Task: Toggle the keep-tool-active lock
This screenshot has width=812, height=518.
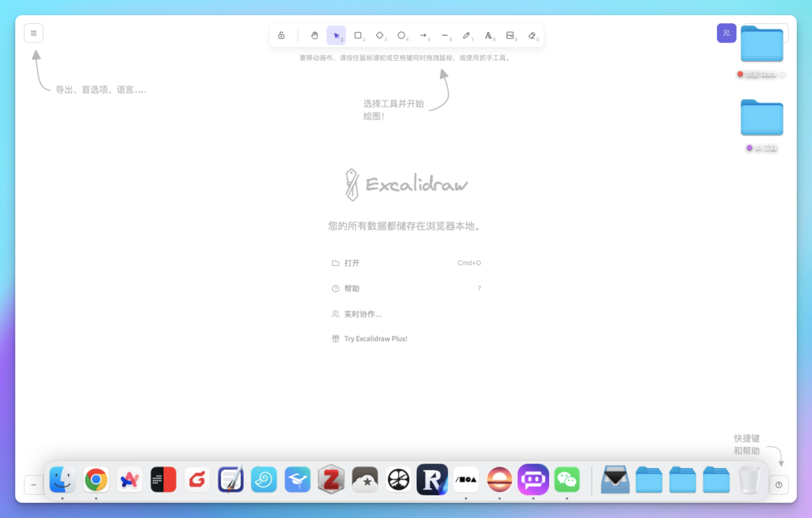Action: click(282, 35)
